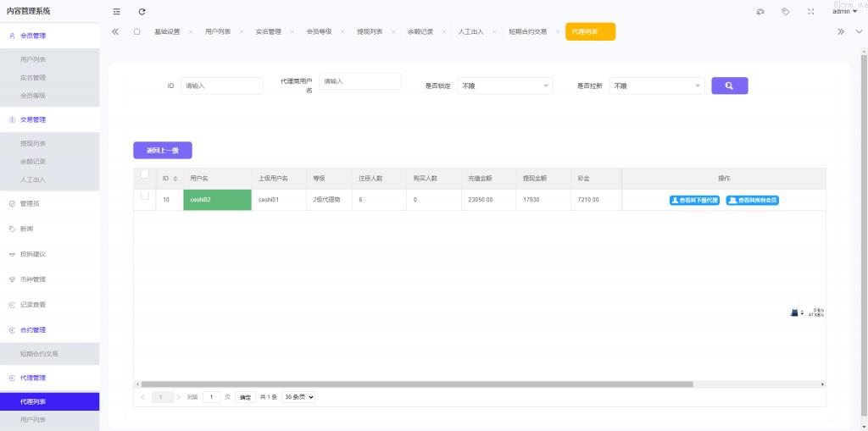This screenshot has width=868, height=431.
Task: Open 合约管理 in the sidebar menu
Action: click(33, 329)
